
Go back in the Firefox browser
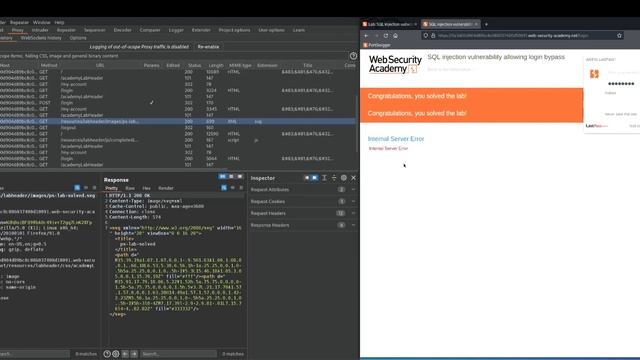[x=366, y=36]
